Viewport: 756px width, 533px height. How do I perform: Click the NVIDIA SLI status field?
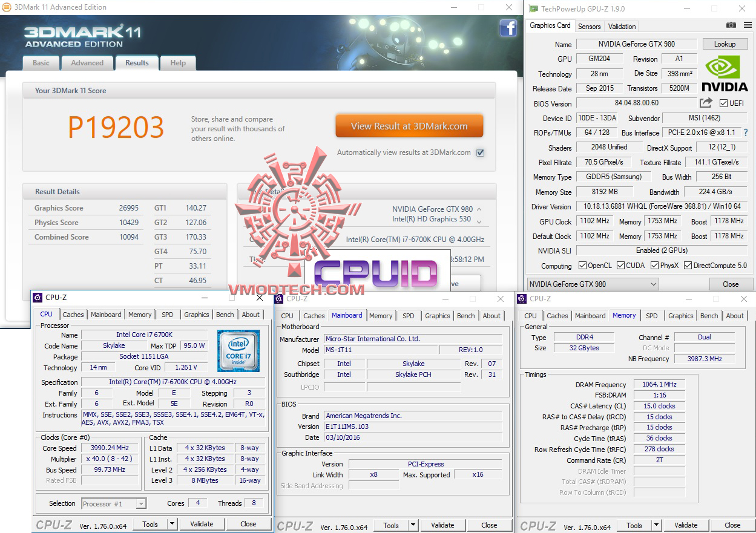(x=662, y=250)
